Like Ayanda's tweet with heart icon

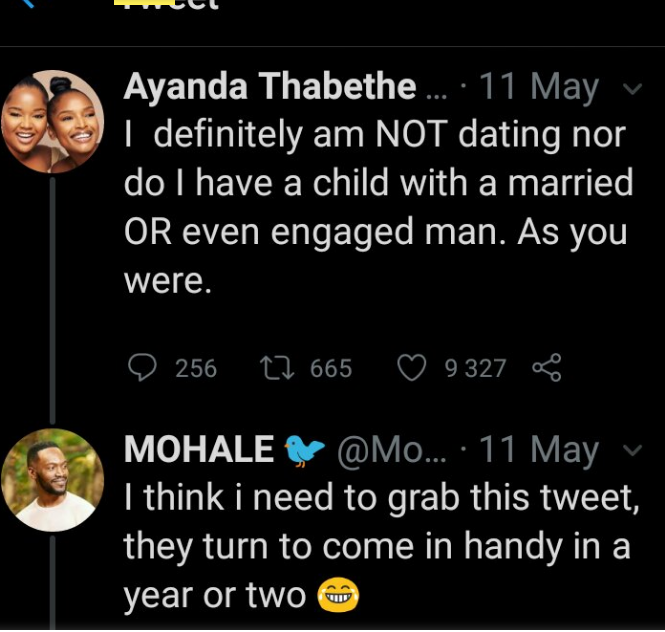click(x=412, y=368)
